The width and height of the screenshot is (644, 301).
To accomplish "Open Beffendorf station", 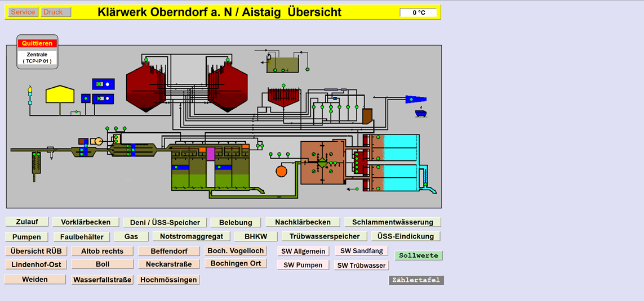I will 169,251.
